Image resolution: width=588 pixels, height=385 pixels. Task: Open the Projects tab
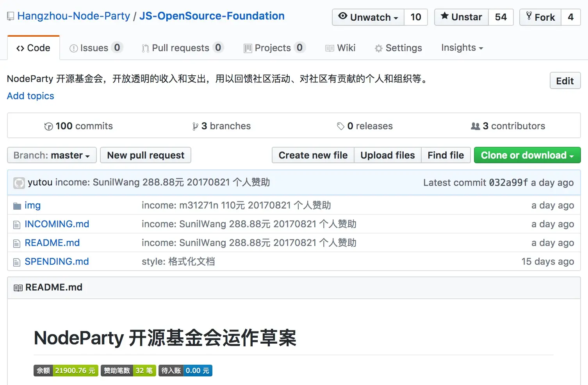click(274, 48)
